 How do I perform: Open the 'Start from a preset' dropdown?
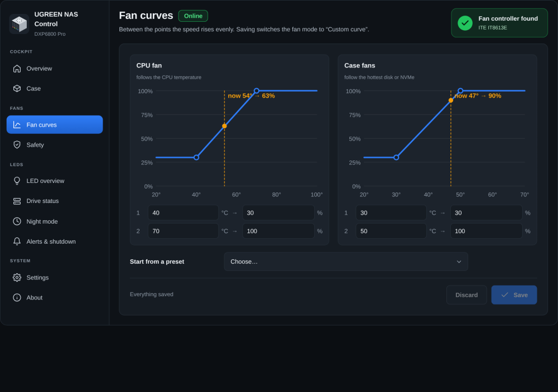coord(346,262)
